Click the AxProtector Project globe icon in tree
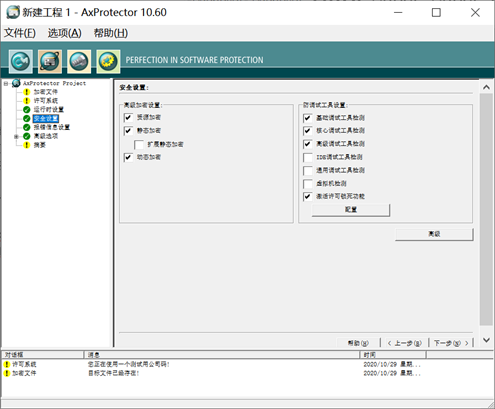The height and width of the screenshot is (409, 495). 16,83
